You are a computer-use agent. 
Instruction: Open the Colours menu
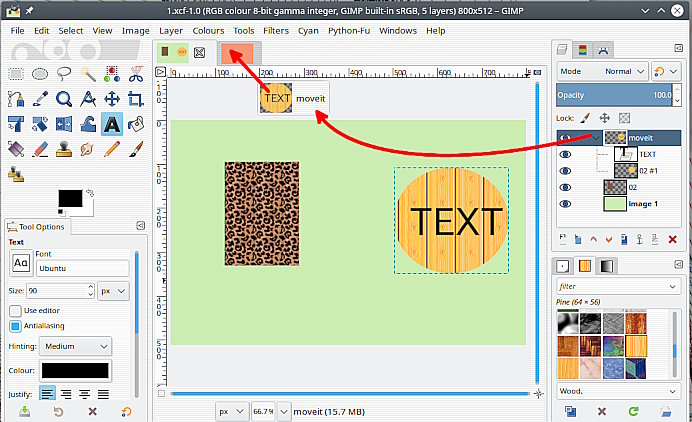pos(208,31)
